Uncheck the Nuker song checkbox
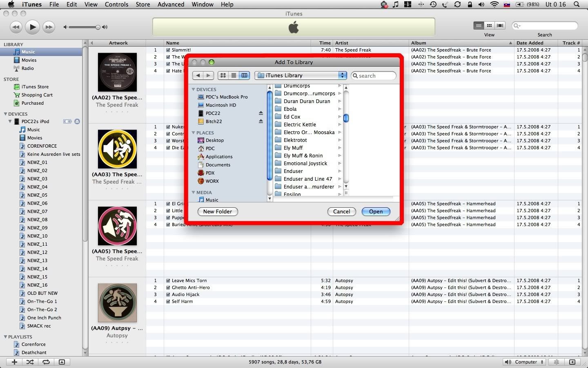Screen dimensions: 588x368 click(168, 127)
